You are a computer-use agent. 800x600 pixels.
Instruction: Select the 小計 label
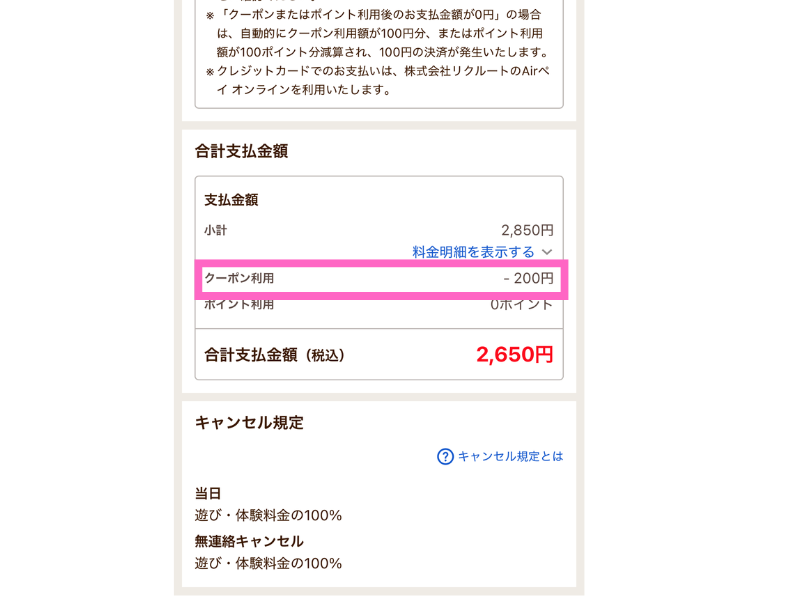[x=215, y=230]
